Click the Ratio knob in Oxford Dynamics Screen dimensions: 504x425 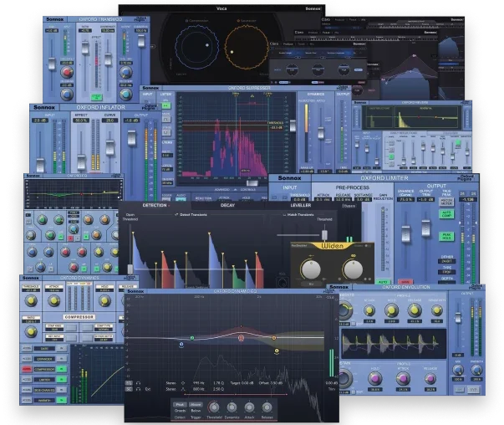point(31,331)
